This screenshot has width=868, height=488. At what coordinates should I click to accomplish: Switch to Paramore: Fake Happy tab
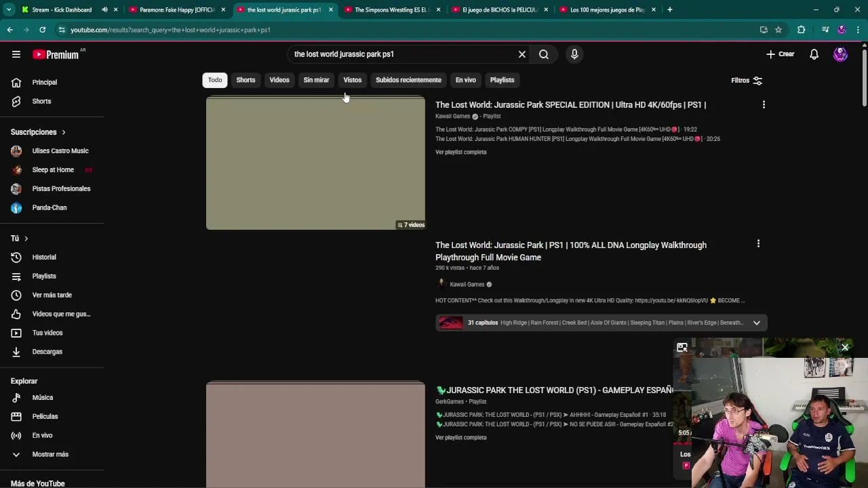tap(177, 9)
